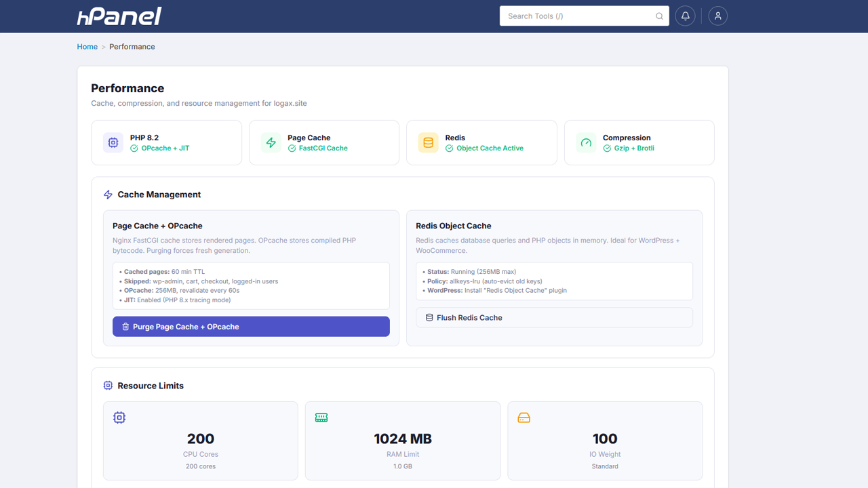The image size is (868, 488).
Task: Click the OPcache + JIT check icon
Action: pos(134,148)
